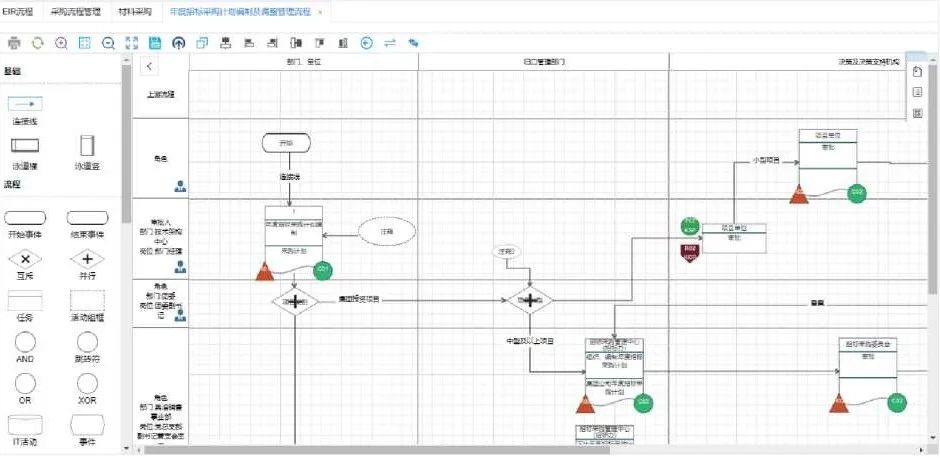The width and height of the screenshot is (940, 458).
Task: Click the blue save disk icon
Action: 155,43
